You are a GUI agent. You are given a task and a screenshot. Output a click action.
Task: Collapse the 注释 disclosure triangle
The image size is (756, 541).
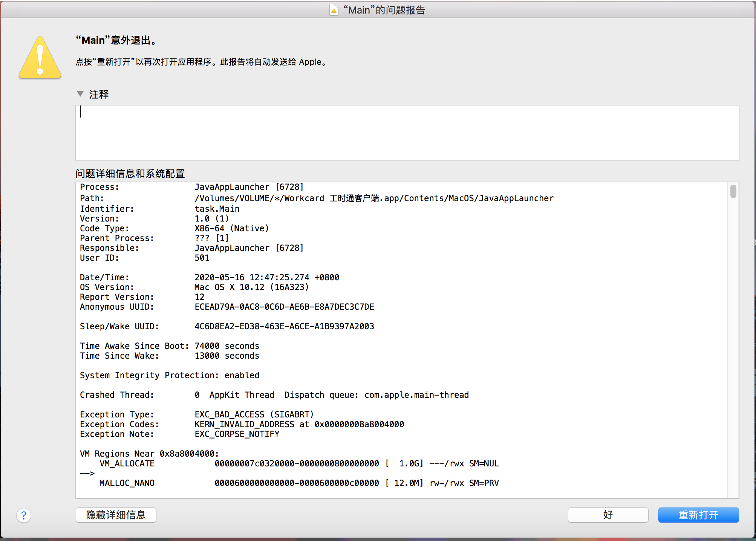tap(80, 94)
